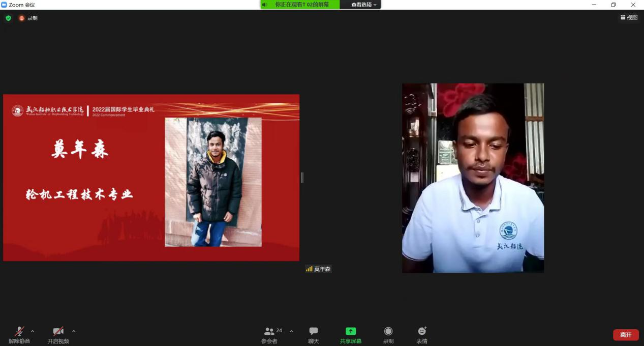Expand the arrow next to participants
The width and height of the screenshot is (644, 346).
[291, 331]
